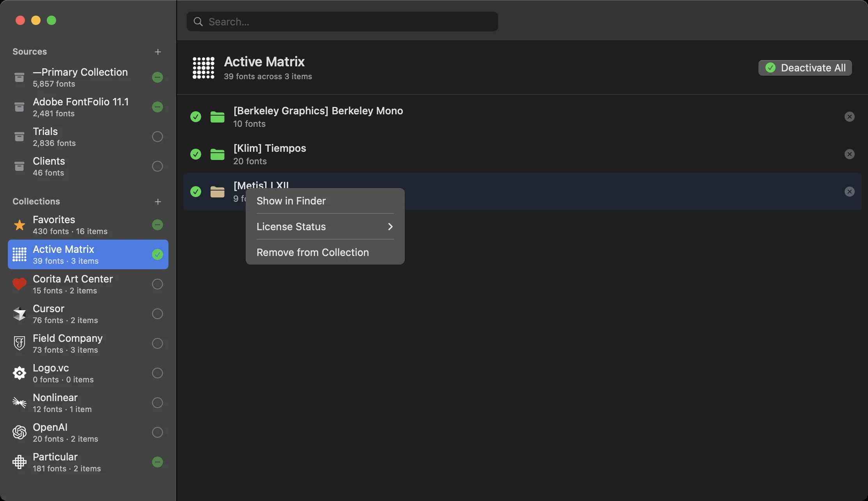Click the Active Matrix header dot-grid icon
This screenshot has height=501, width=868.
click(x=204, y=68)
